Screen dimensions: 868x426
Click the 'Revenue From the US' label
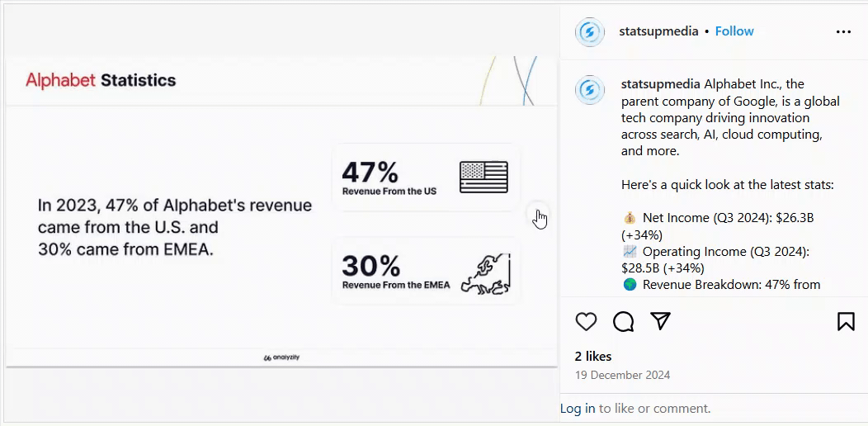click(x=389, y=192)
